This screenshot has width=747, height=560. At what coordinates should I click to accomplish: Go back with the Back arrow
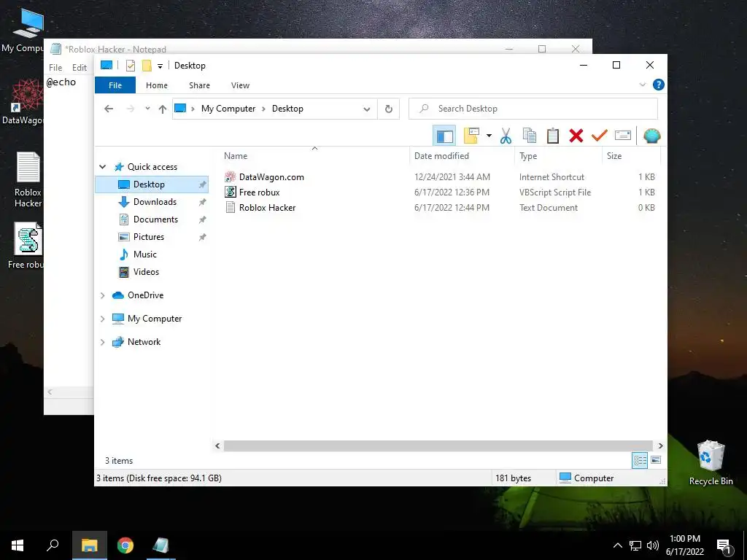click(109, 109)
